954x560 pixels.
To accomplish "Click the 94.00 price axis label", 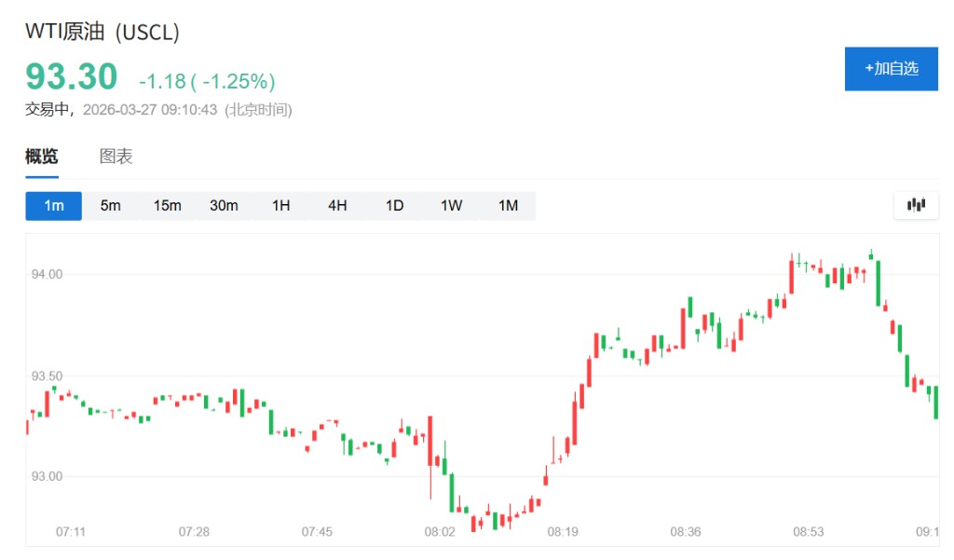I will (47, 274).
